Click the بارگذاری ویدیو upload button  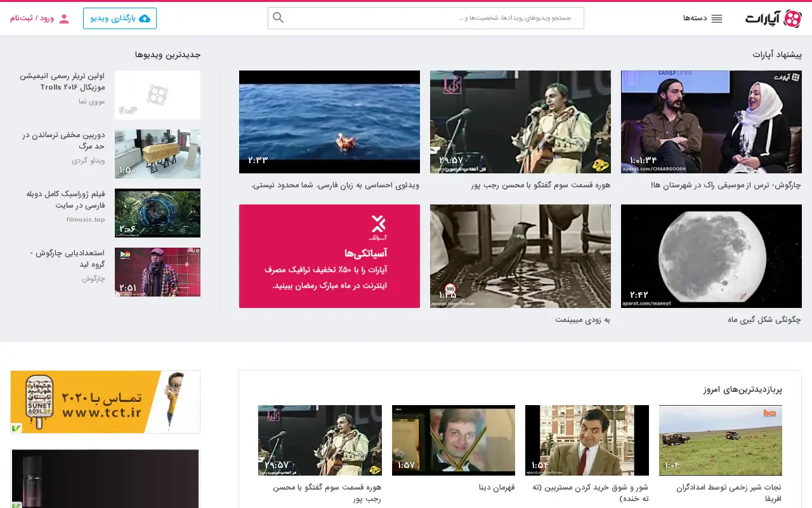120,18
